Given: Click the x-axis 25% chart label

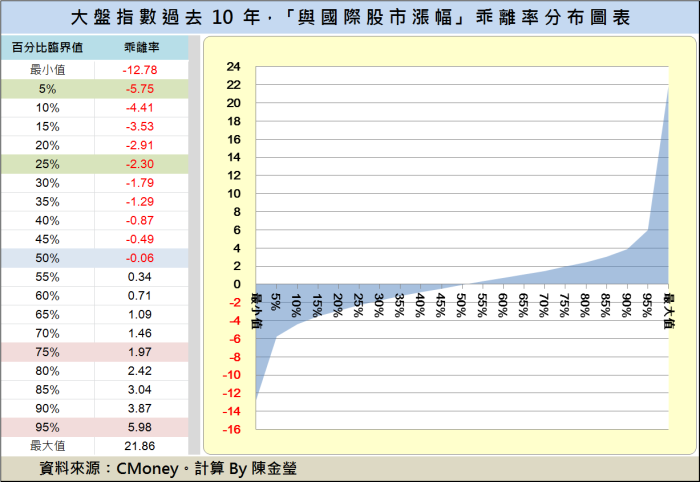Looking at the screenshot, I should (358, 305).
